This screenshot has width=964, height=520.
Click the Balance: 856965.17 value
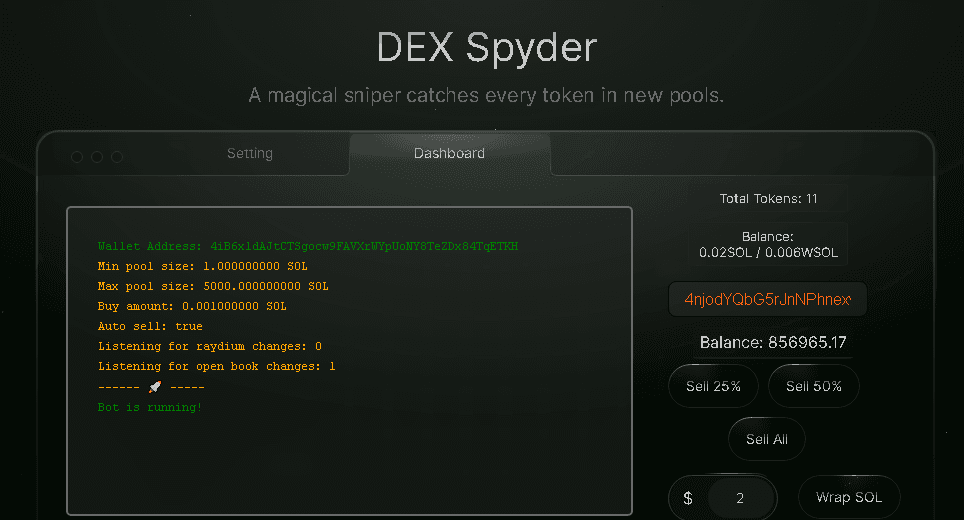click(773, 342)
